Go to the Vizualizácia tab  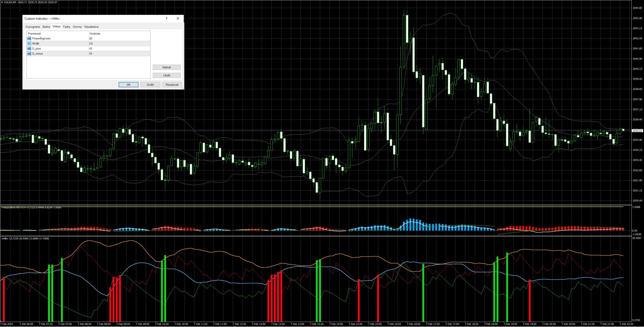click(91, 27)
